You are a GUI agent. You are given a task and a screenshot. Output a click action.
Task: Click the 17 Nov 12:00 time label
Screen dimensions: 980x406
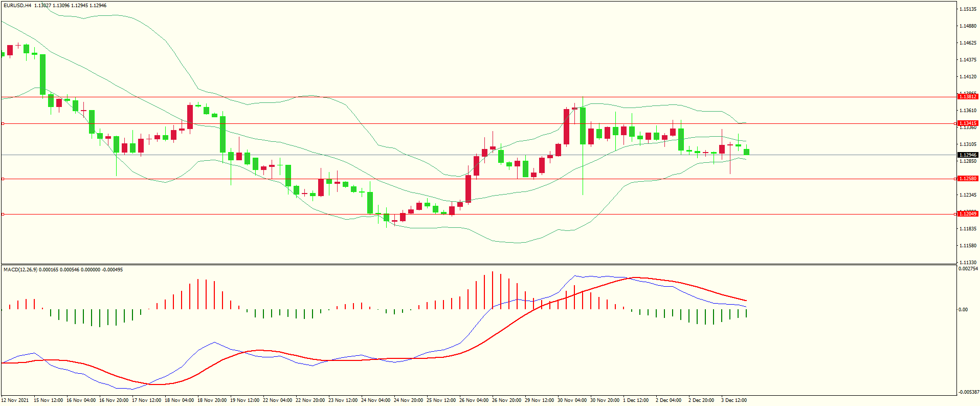(147, 400)
